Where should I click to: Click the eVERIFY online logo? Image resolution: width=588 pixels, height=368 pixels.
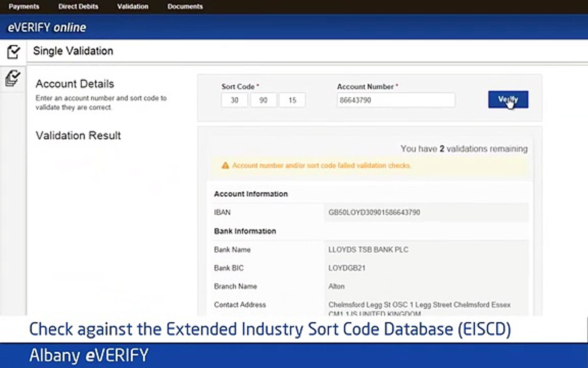47,27
